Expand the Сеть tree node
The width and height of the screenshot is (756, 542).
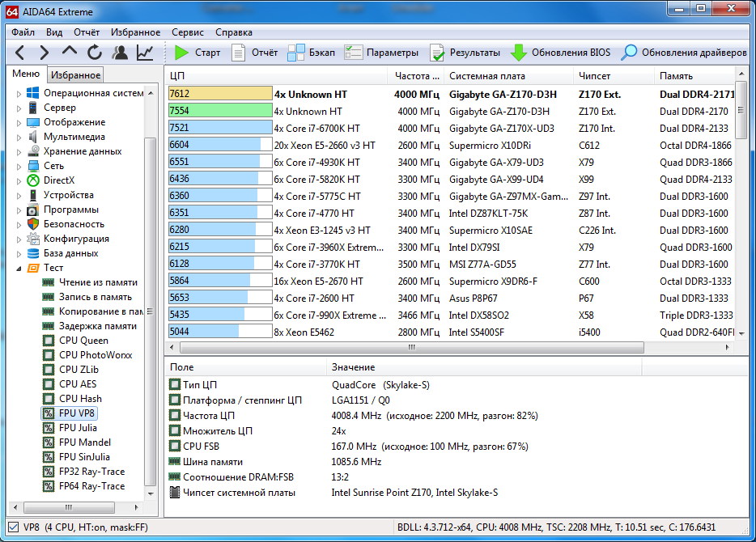click(19, 167)
